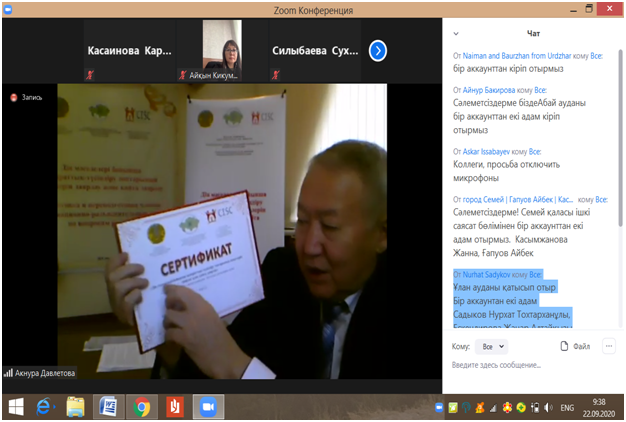This screenshot has width=626, height=422.
Task: Click the name label Акнура Давлетова
Action: (x=45, y=373)
